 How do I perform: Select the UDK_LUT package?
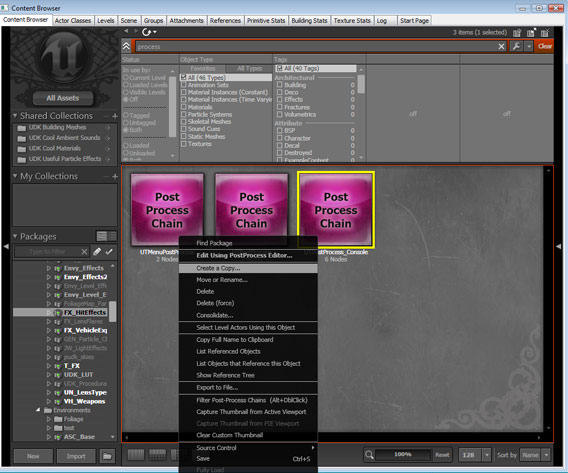pyautogui.click(x=78, y=374)
